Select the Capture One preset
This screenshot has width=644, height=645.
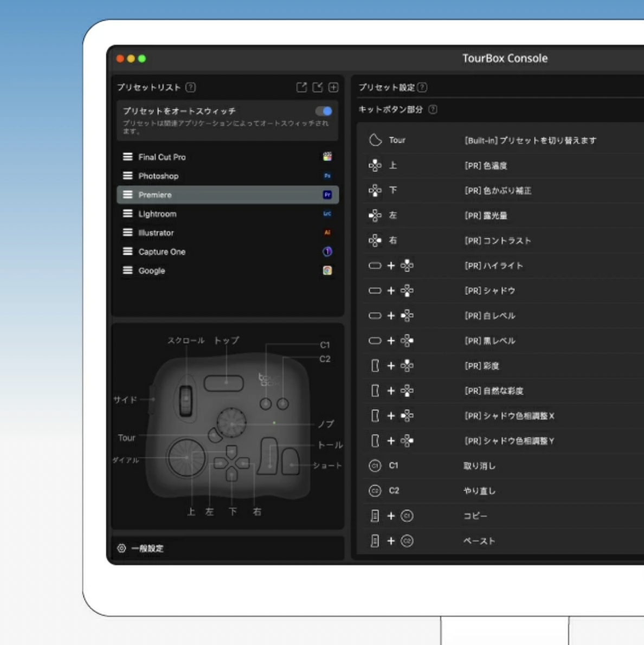click(x=228, y=251)
